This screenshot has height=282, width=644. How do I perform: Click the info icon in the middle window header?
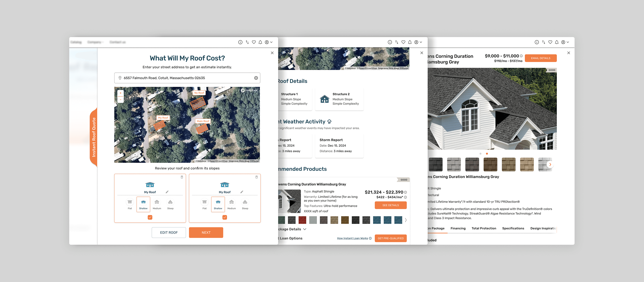(x=390, y=42)
